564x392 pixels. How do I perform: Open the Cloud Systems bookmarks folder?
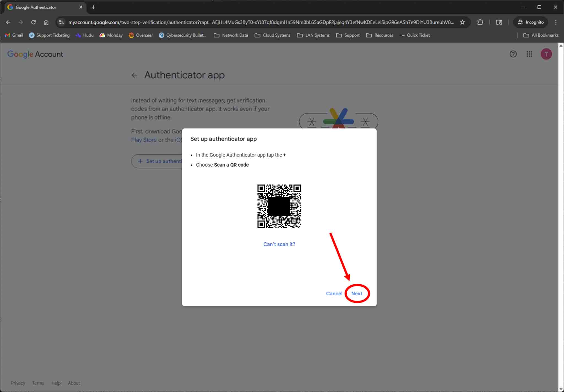272,35
